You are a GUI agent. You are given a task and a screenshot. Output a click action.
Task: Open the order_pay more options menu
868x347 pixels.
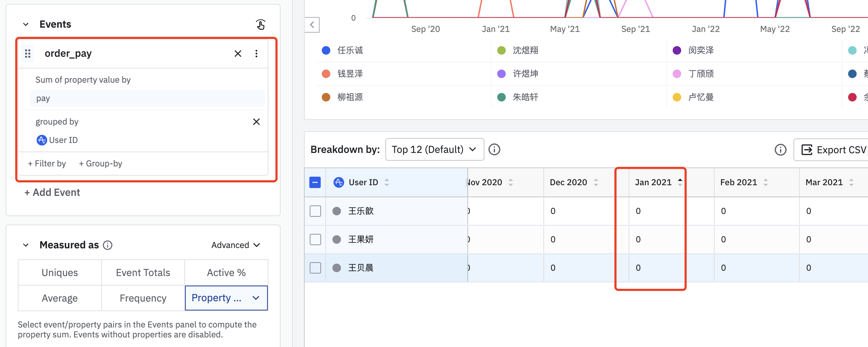click(256, 54)
